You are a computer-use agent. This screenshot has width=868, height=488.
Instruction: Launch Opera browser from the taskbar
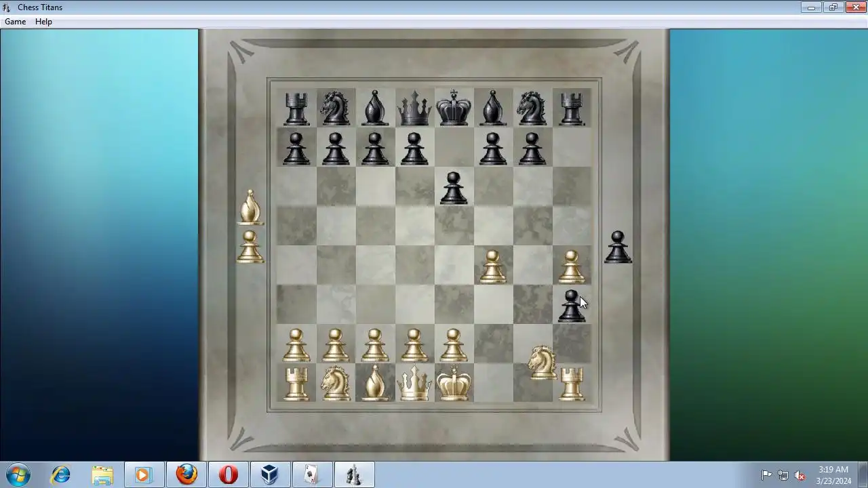tap(229, 474)
